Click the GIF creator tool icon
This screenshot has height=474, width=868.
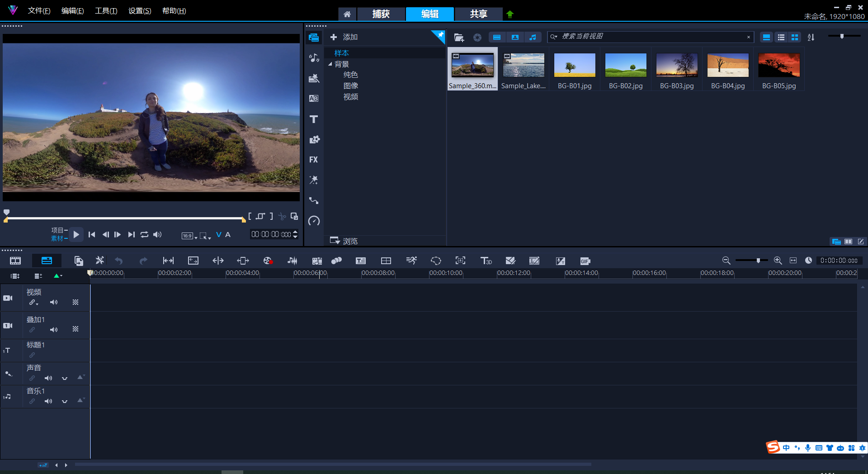tap(585, 261)
